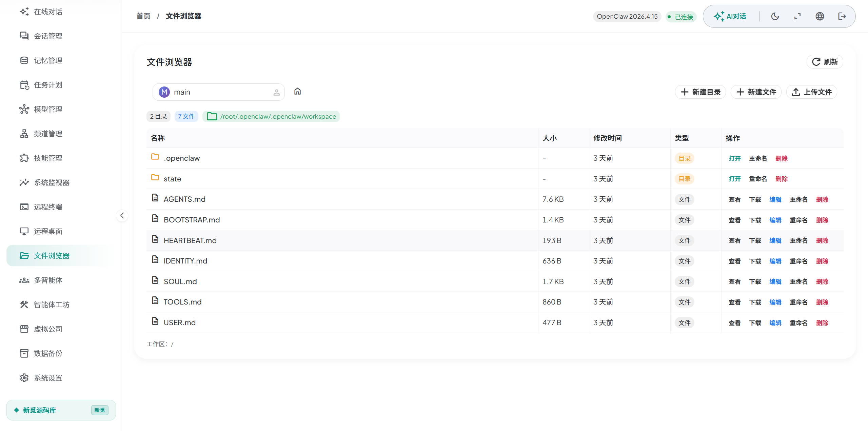This screenshot has height=431, width=868.
Task: Click 编辑 for SOUL.md
Action: coord(775,281)
